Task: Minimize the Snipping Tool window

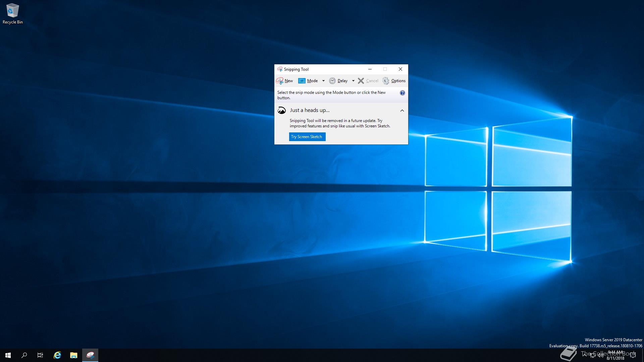Action: (x=370, y=69)
